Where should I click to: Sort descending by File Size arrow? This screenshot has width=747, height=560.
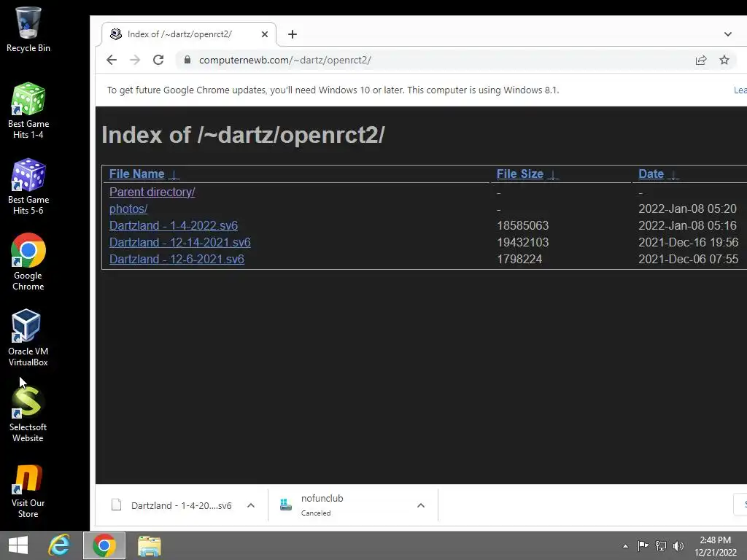(x=553, y=175)
